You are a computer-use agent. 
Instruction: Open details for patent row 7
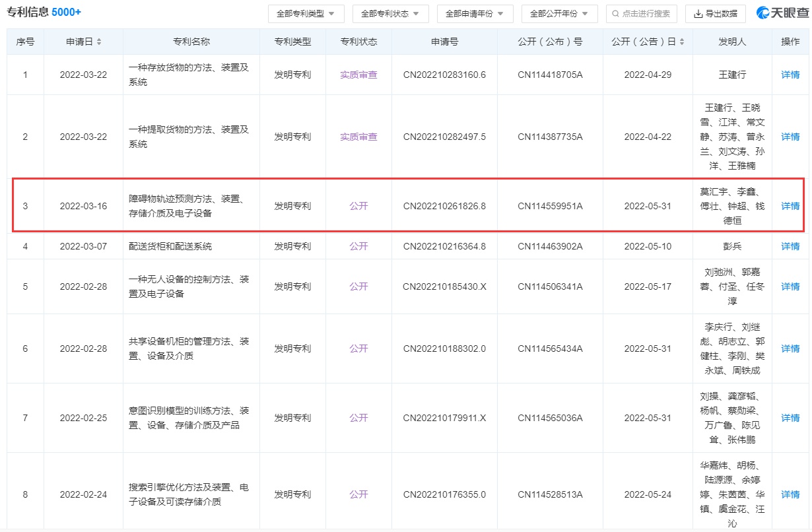pos(790,418)
